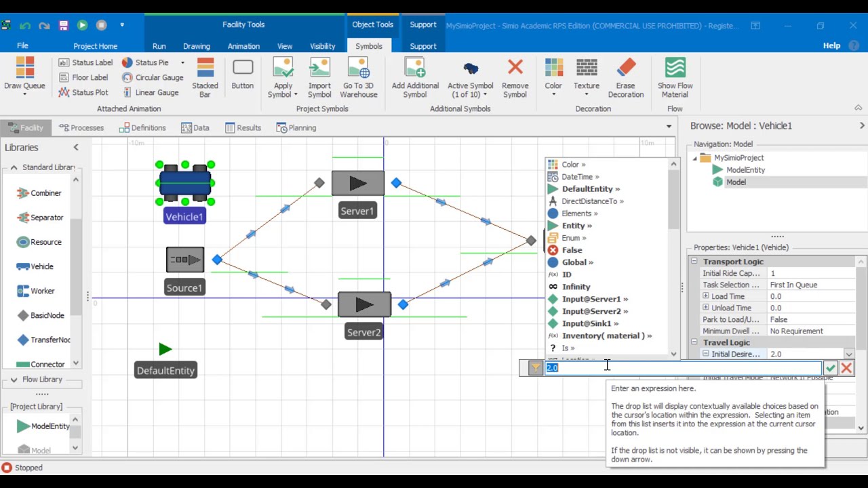Click the expression list vertical scrollbar

673,259
